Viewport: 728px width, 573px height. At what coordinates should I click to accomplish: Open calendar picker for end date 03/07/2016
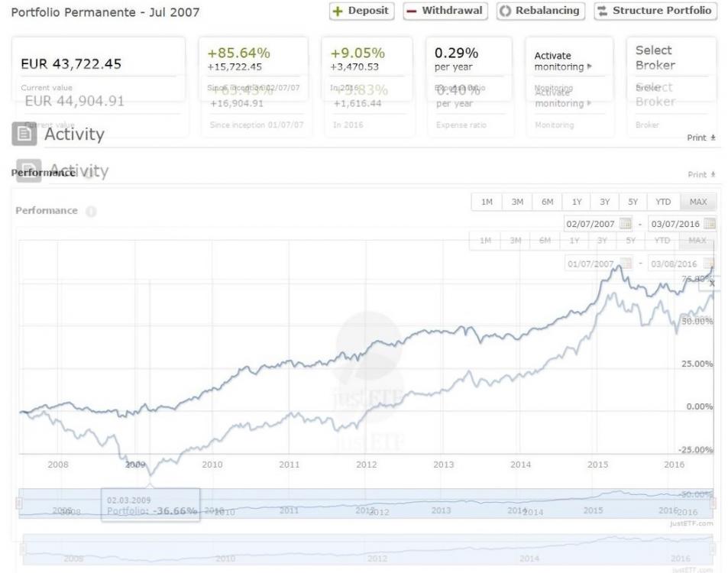(x=710, y=224)
